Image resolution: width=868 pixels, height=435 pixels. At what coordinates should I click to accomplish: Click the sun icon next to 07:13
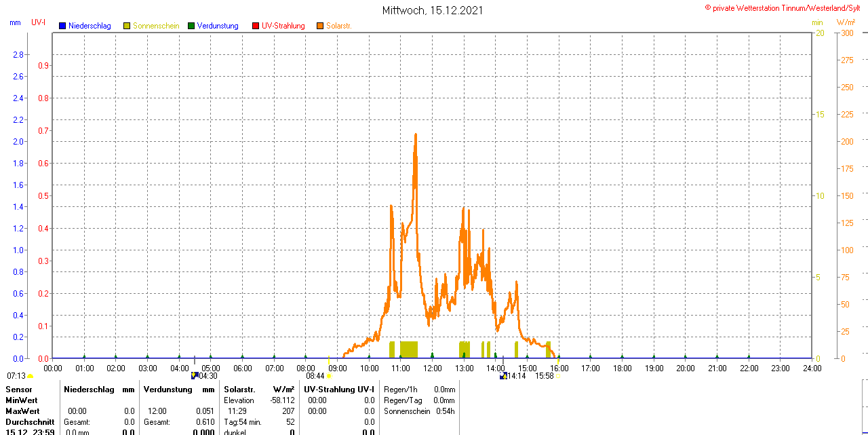(x=30, y=376)
